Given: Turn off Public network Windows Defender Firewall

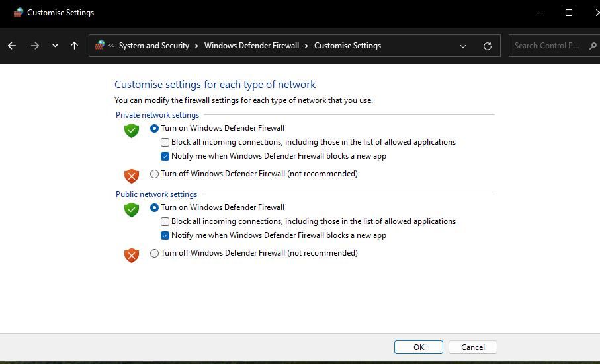Looking at the screenshot, I should tap(155, 254).
